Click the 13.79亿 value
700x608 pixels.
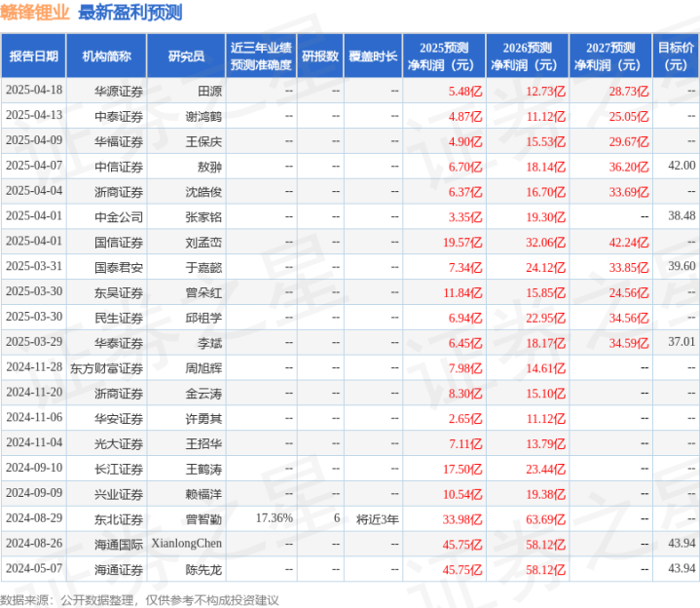[545, 444]
